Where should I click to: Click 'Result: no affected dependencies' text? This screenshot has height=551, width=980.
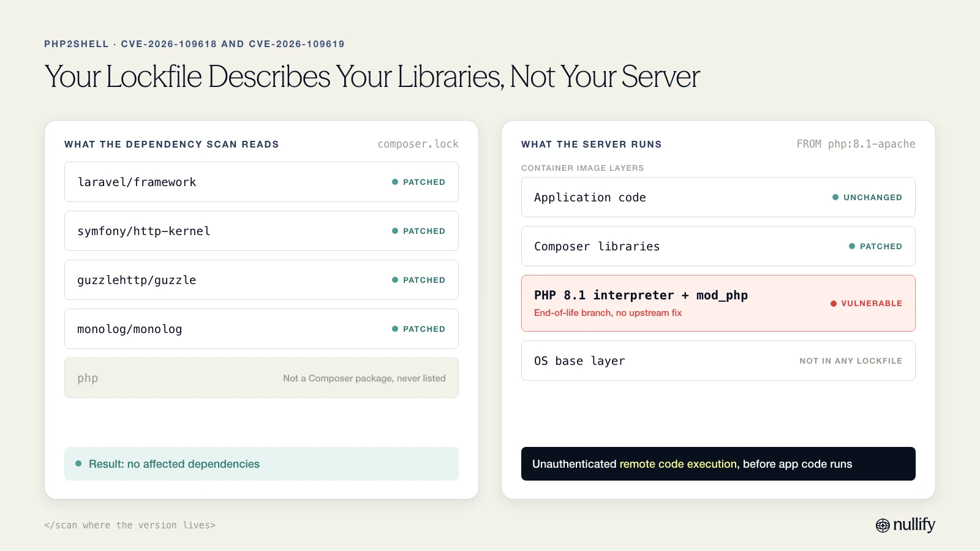coord(174,464)
